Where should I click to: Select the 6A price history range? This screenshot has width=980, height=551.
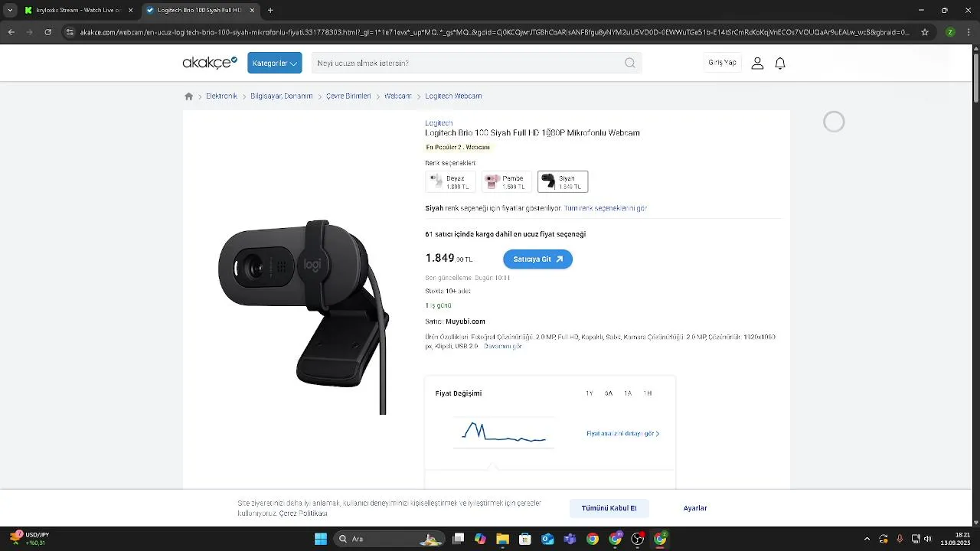609,393
